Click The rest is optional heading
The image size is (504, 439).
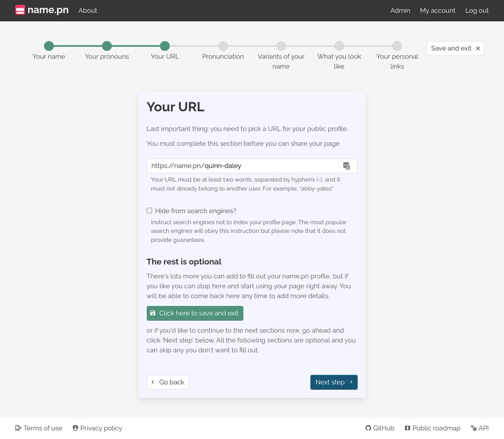coord(184,261)
